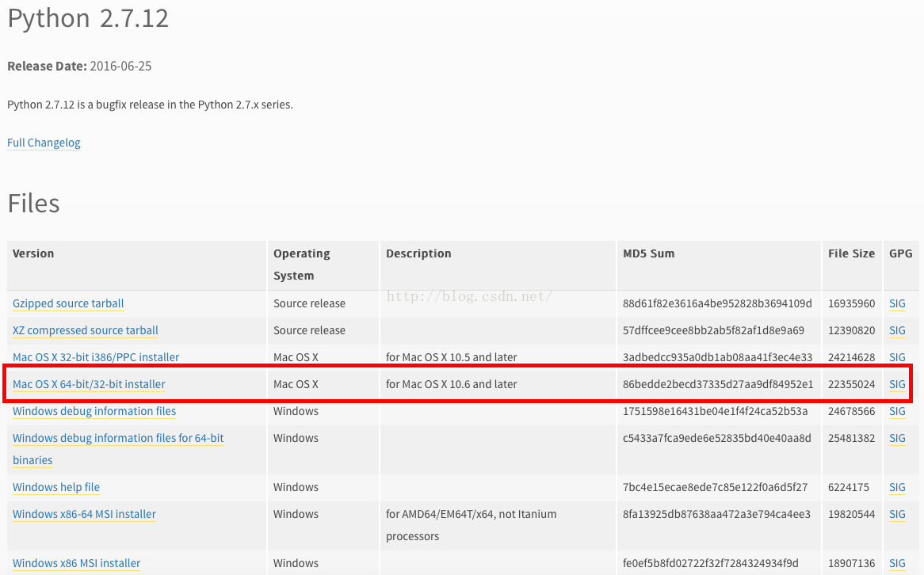Click Mac OS X cell in 32-bit i386/PPC row

pyautogui.click(x=296, y=357)
